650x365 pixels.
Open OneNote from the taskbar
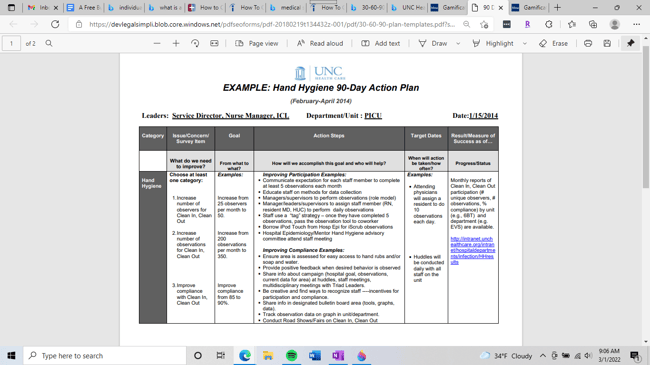pos(338,355)
